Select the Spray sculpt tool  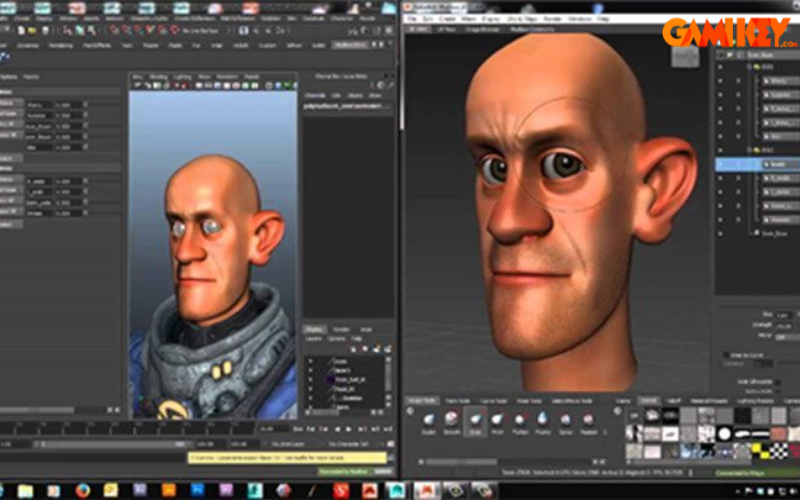tap(565, 423)
